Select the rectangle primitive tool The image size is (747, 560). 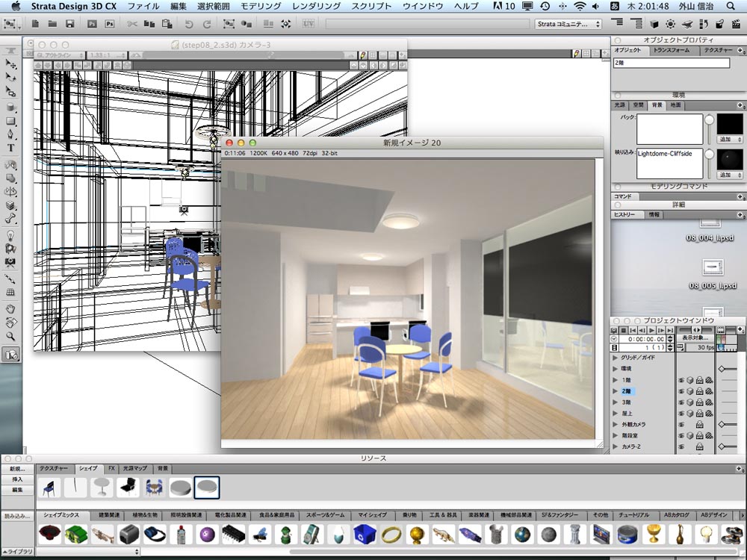(10, 121)
